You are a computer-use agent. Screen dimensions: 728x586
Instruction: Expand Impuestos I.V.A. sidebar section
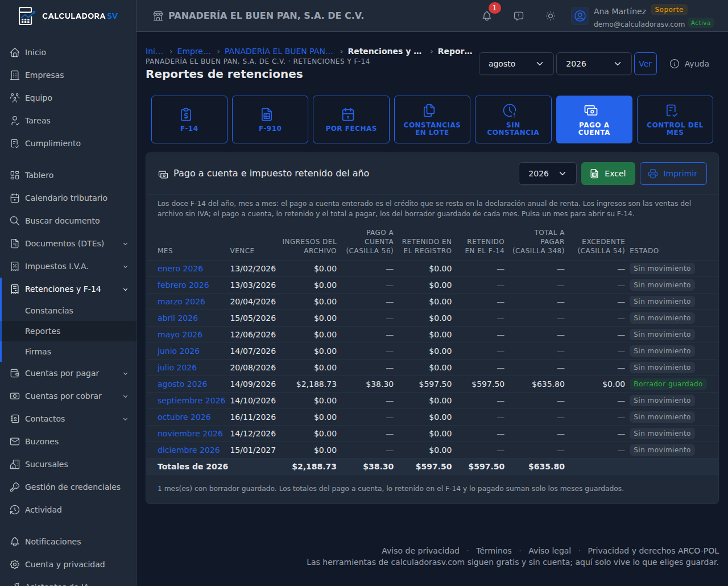tap(68, 266)
